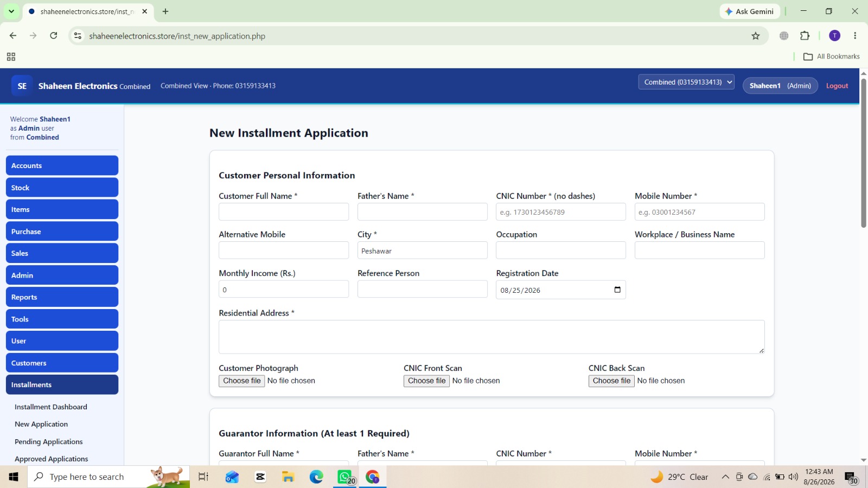Expand the Items sidebar menu
The height and width of the screenshot is (488, 868).
(x=62, y=209)
